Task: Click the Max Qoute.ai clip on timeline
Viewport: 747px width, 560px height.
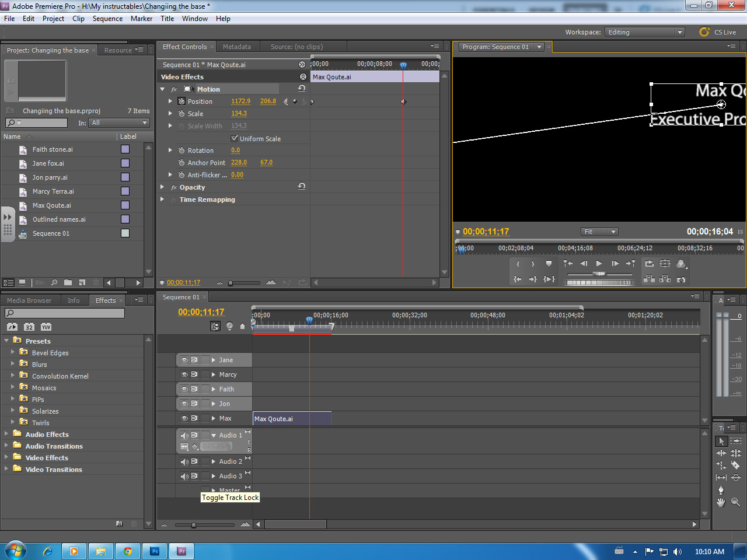Action: pyautogui.click(x=292, y=418)
